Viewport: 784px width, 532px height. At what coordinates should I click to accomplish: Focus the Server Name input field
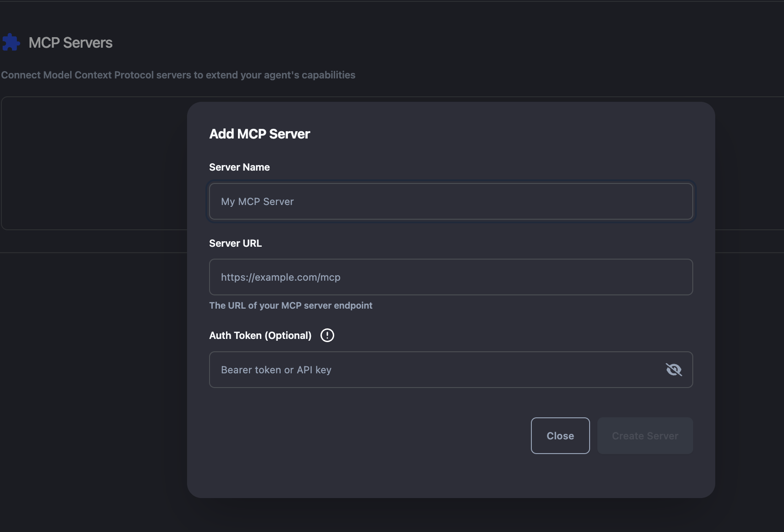point(450,201)
